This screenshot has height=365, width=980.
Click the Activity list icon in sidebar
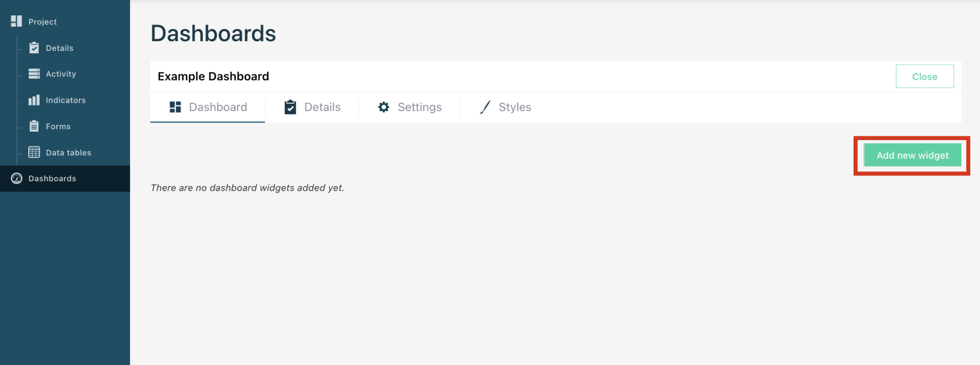point(34,74)
